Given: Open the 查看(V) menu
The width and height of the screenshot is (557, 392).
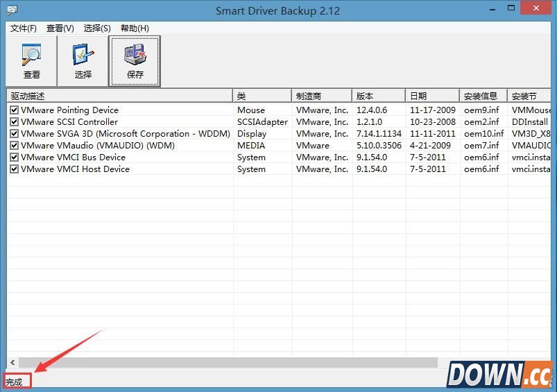Looking at the screenshot, I should pyautogui.click(x=60, y=28).
